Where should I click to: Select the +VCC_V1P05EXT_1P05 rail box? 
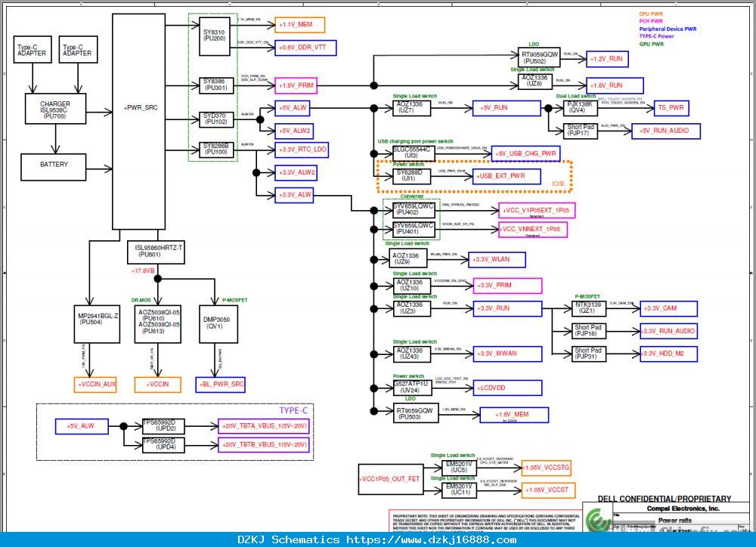[x=537, y=210]
